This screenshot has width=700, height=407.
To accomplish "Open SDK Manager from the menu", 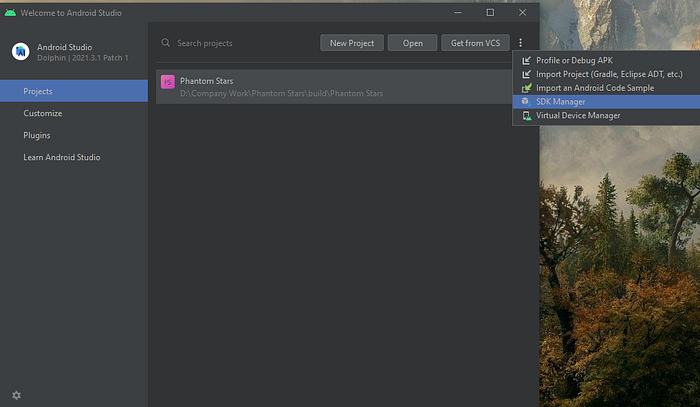I will 606,102.
